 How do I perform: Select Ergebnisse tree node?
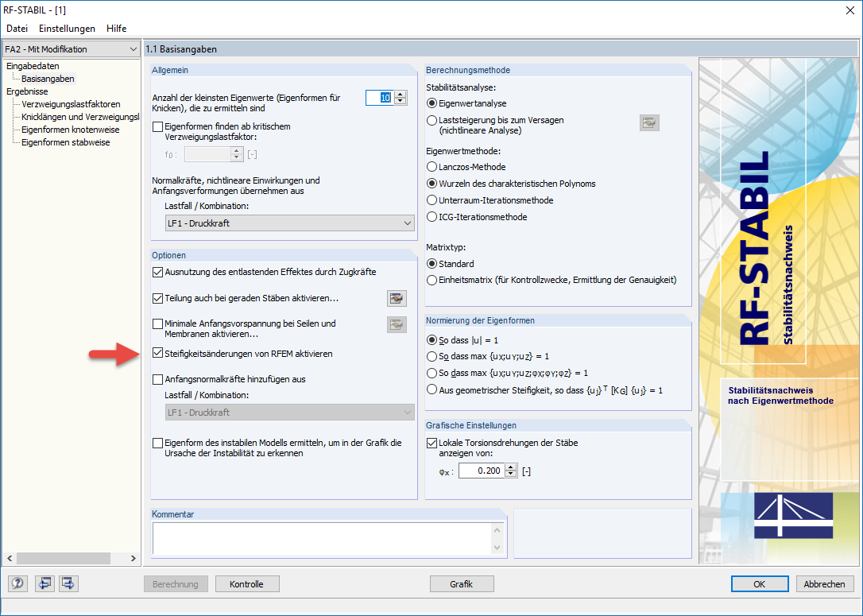coord(27,91)
